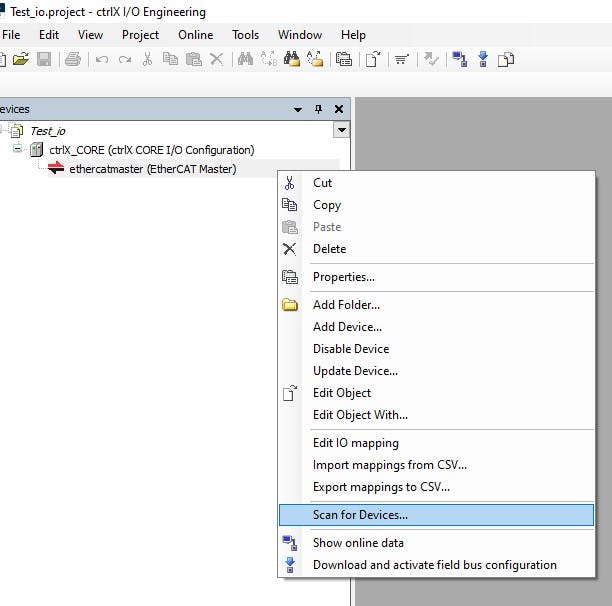The width and height of the screenshot is (612, 606).
Task: Click the ctrlX_CORE device tree icon
Action: click(x=36, y=149)
